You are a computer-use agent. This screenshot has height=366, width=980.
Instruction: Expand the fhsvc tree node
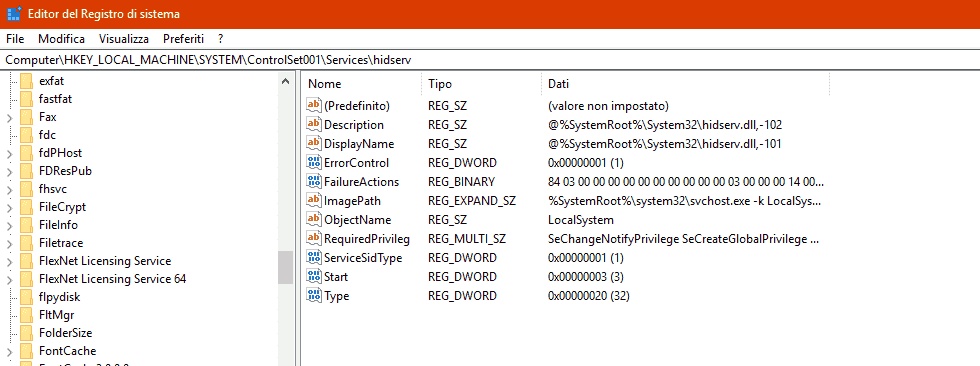pos(9,189)
